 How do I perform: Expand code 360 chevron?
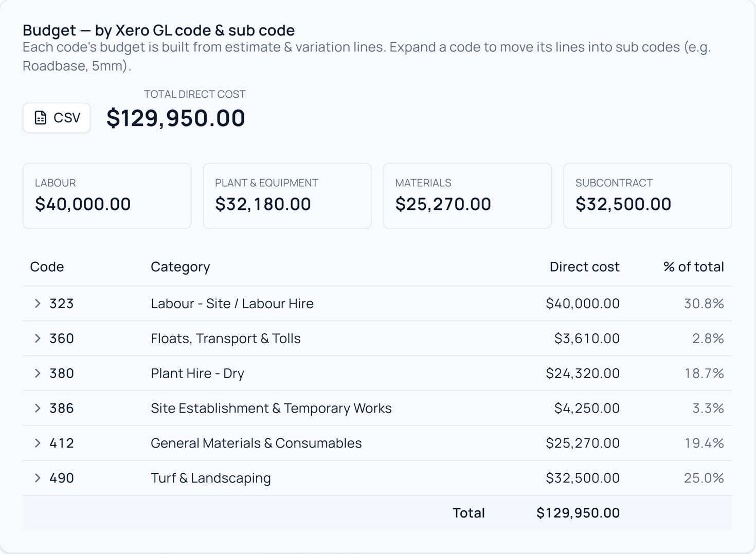[38, 338]
